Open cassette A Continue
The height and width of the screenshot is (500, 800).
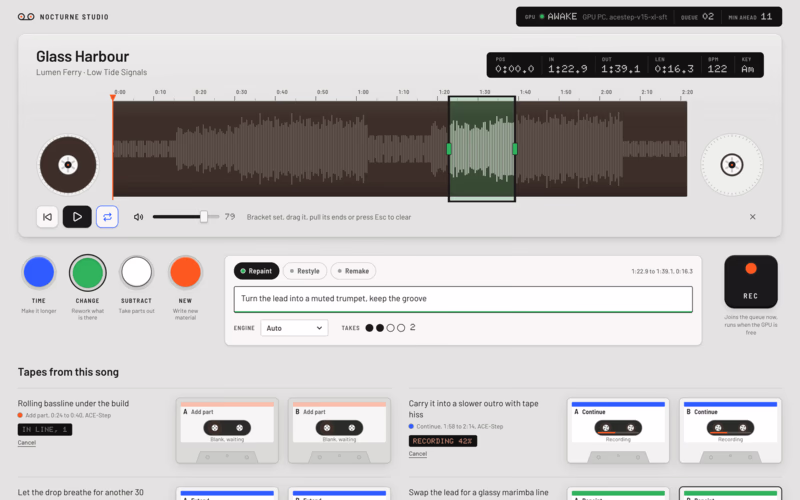[x=618, y=431]
